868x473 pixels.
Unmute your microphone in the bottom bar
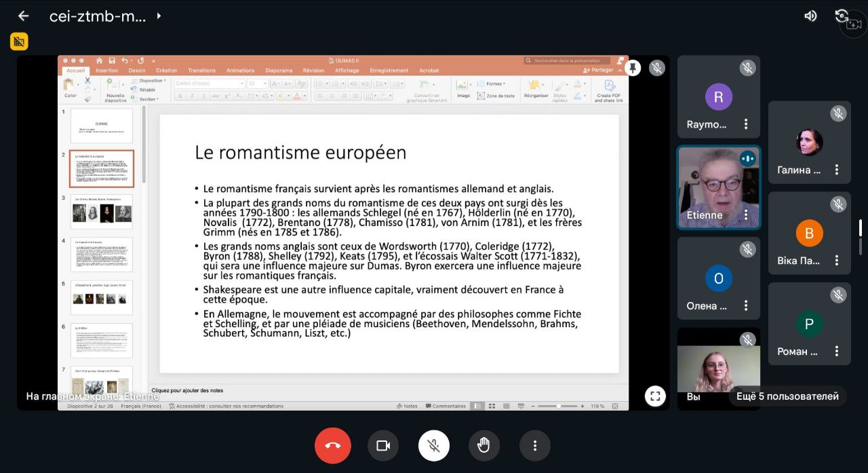pos(433,446)
